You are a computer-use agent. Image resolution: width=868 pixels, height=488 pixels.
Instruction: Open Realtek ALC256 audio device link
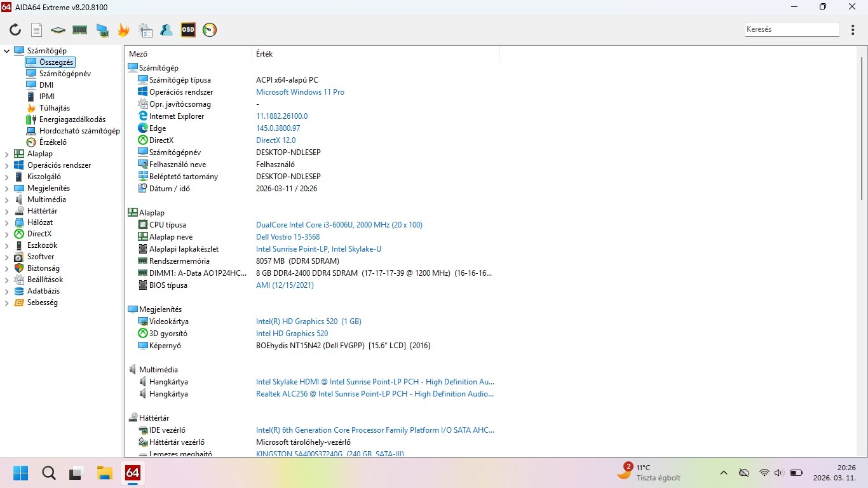click(x=375, y=394)
